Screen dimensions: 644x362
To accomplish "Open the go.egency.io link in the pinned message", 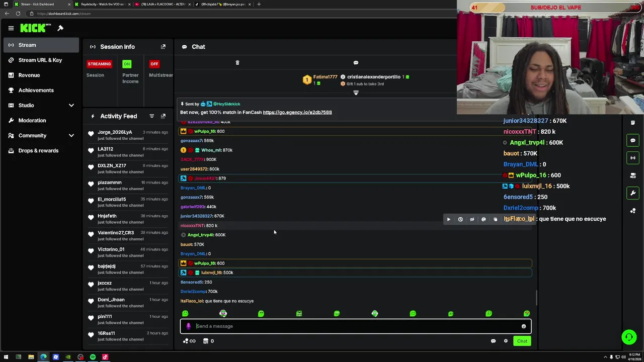I will [297, 112].
